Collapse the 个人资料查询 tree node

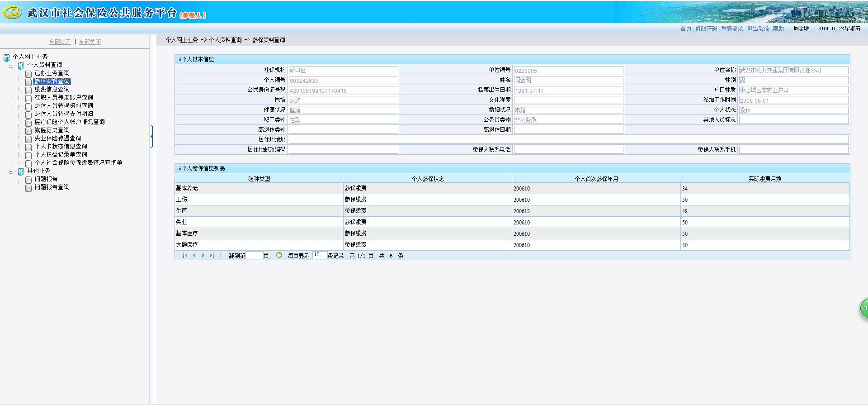11,66
